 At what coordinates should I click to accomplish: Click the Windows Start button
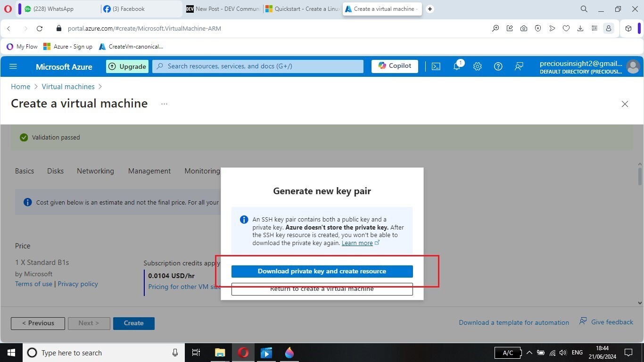11,353
